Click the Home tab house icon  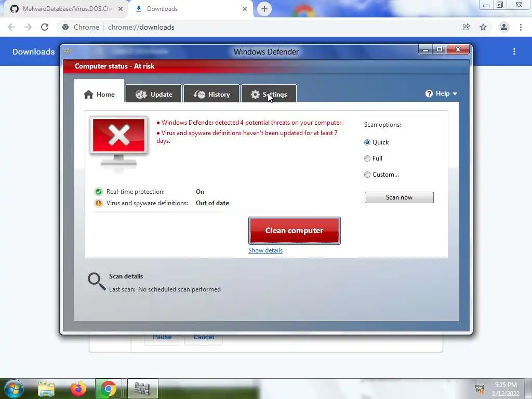click(88, 95)
